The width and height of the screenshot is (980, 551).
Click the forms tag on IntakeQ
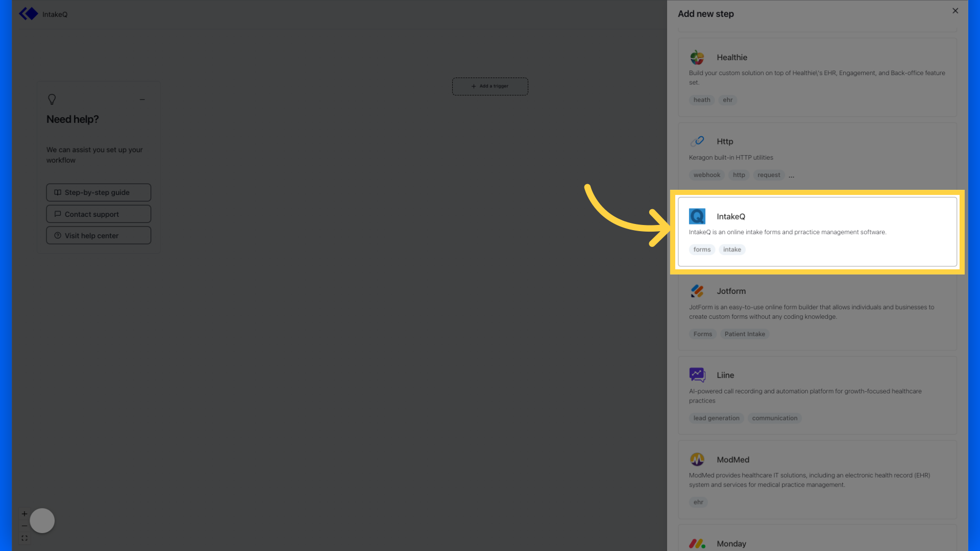(702, 249)
